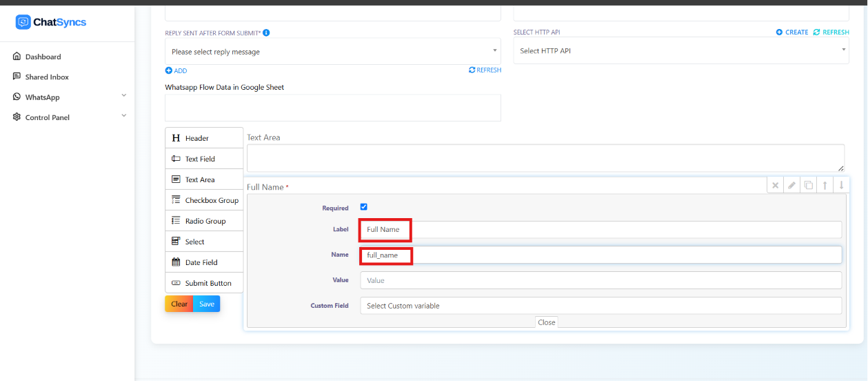Click the ADD link
This screenshot has height=381, width=868.
181,70
